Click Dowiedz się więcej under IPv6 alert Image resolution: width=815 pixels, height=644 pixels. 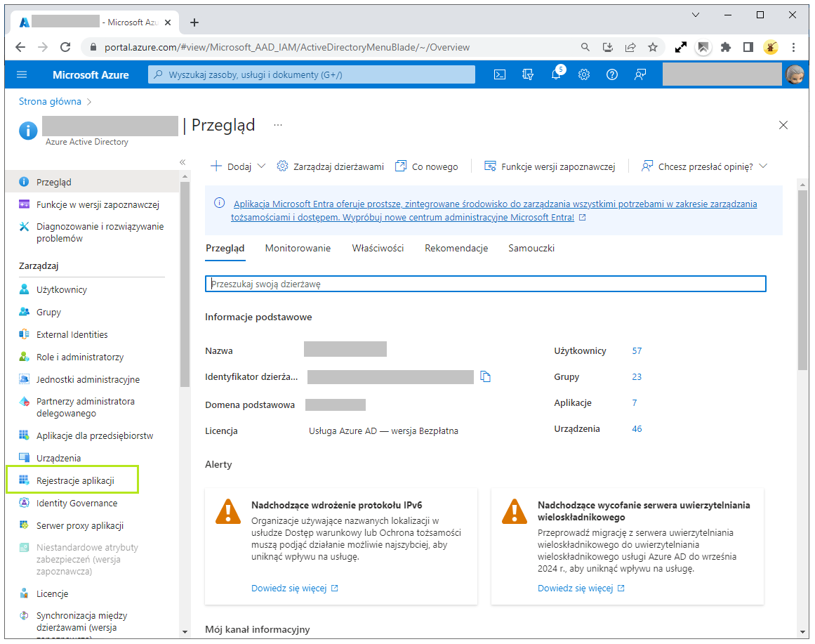click(290, 588)
